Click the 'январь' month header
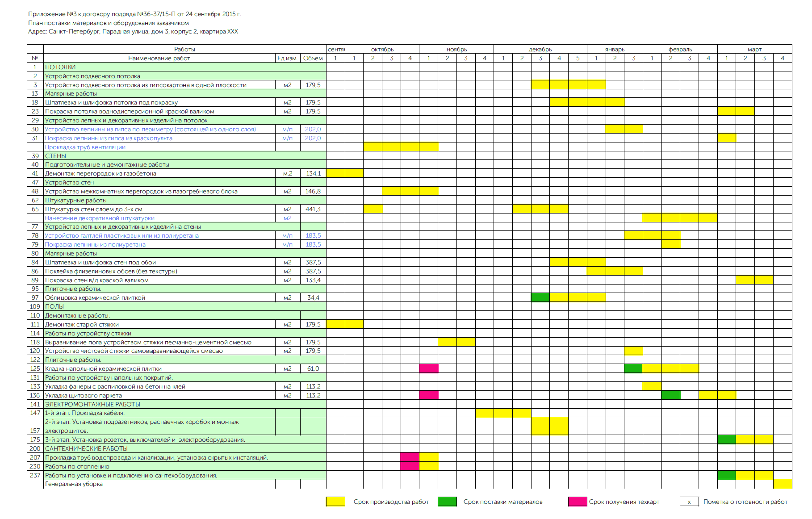Screen dimensions: 812x519 [x=615, y=49]
